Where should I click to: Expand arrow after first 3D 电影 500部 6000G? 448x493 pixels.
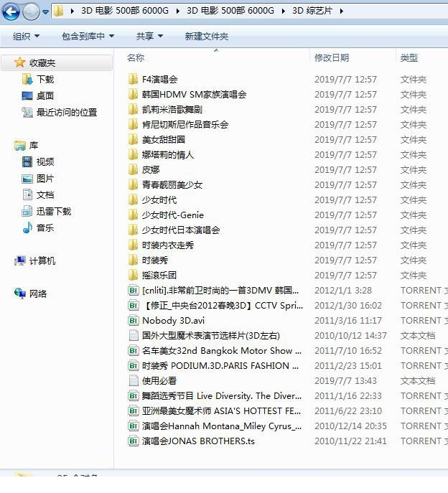[178, 11]
